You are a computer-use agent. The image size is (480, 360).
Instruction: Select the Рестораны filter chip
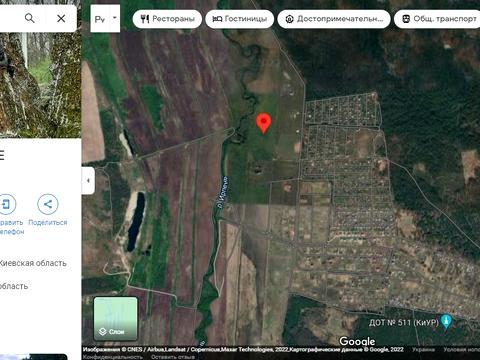(167, 19)
